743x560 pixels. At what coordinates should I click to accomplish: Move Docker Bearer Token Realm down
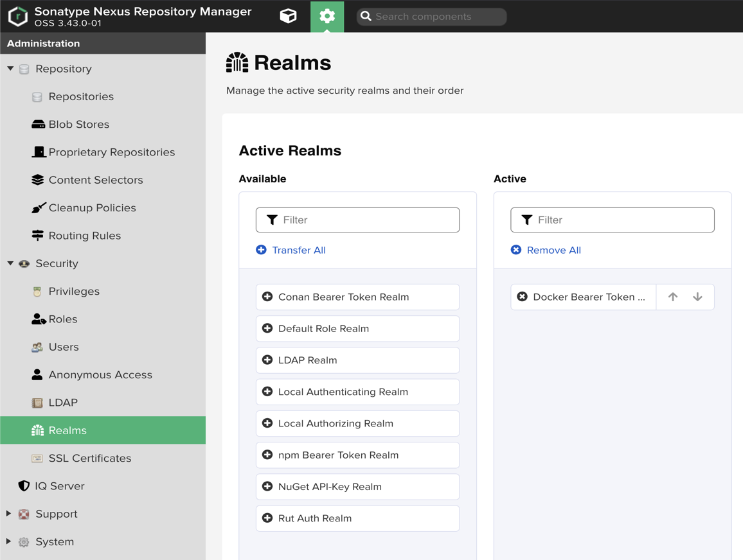pos(697,297)
